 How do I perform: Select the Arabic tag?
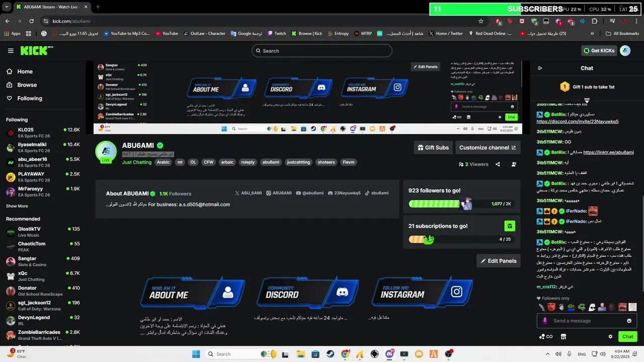point(163,162)
